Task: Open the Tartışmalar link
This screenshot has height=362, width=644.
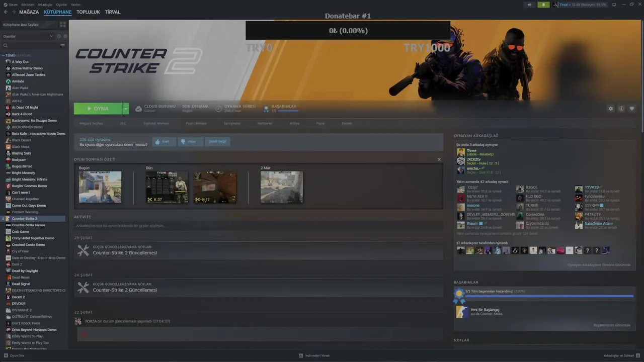Action: click(232, 123)
